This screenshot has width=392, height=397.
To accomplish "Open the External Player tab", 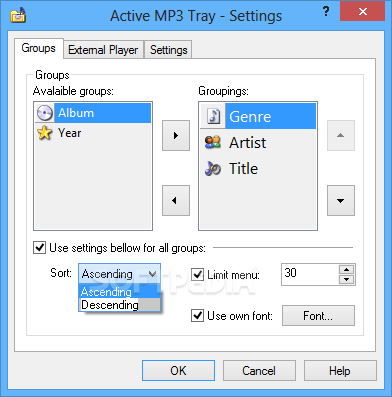I will tap(103, 50).
